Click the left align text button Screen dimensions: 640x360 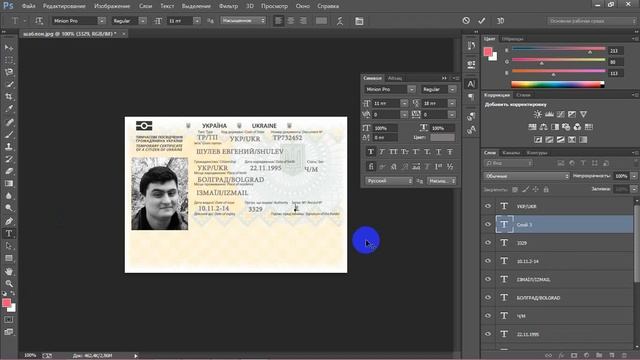[x=278, y=21]
